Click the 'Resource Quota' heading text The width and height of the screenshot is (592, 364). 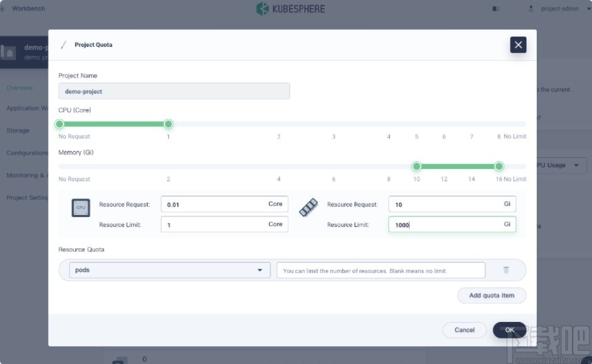tap(81, 250)
